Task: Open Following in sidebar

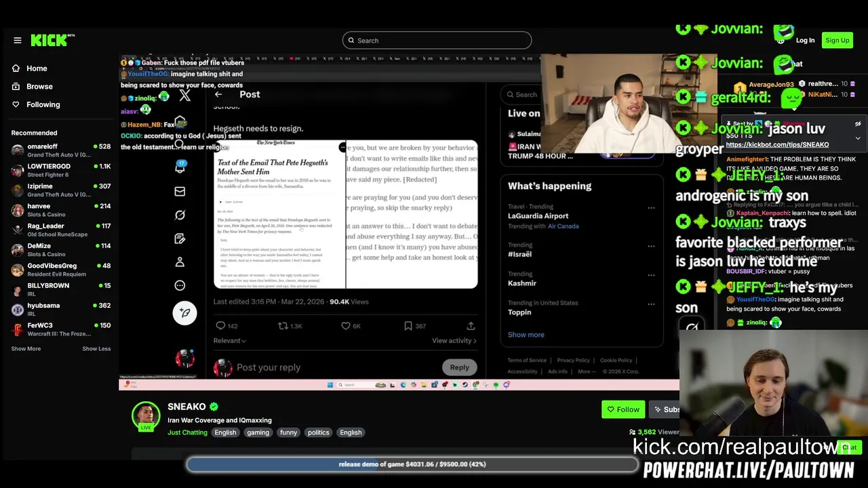Action: [x=43, y=104]
